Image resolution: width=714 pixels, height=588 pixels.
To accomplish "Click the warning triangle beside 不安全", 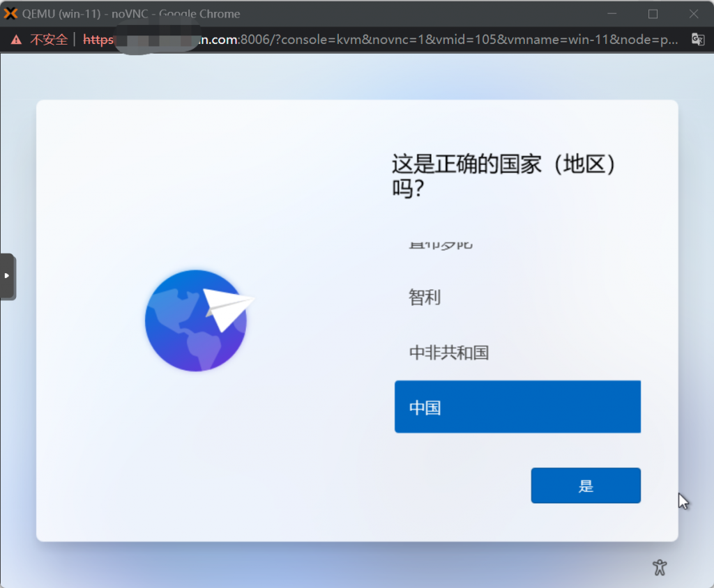I will (15, 40).
